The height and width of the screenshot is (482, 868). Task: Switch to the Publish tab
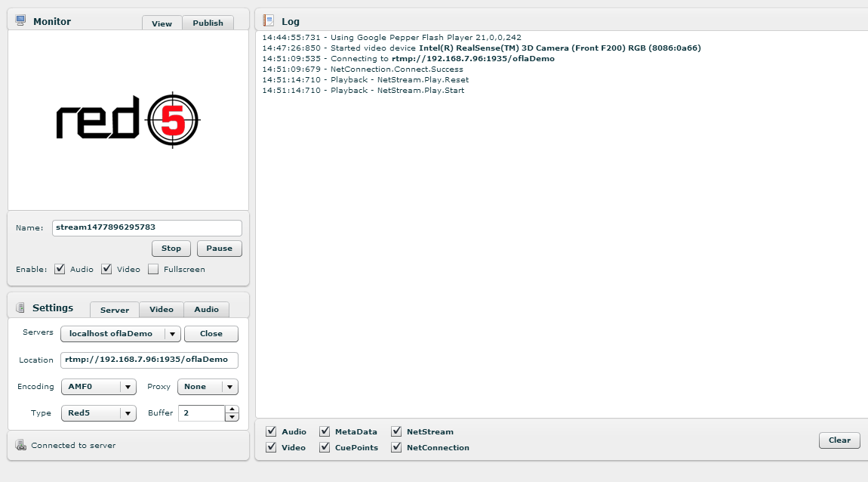pyautogui.click(x=208, y=23)
